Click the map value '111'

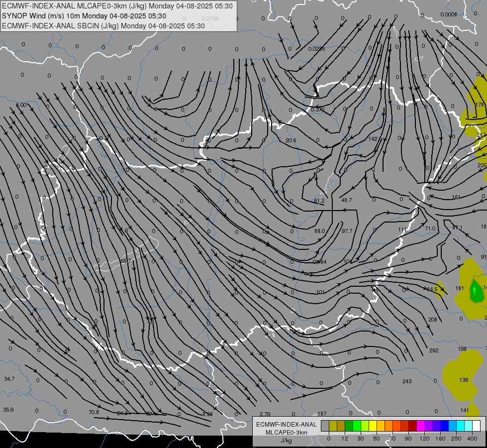(x=402, y=230)
